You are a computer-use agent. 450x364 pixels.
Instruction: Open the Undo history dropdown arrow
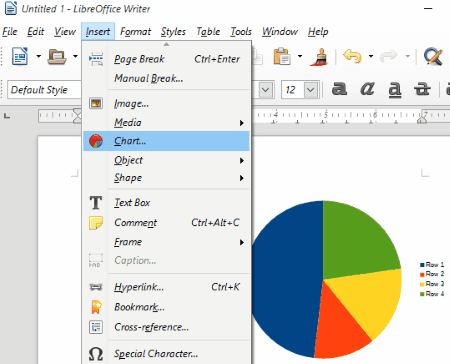pos(371,56)
